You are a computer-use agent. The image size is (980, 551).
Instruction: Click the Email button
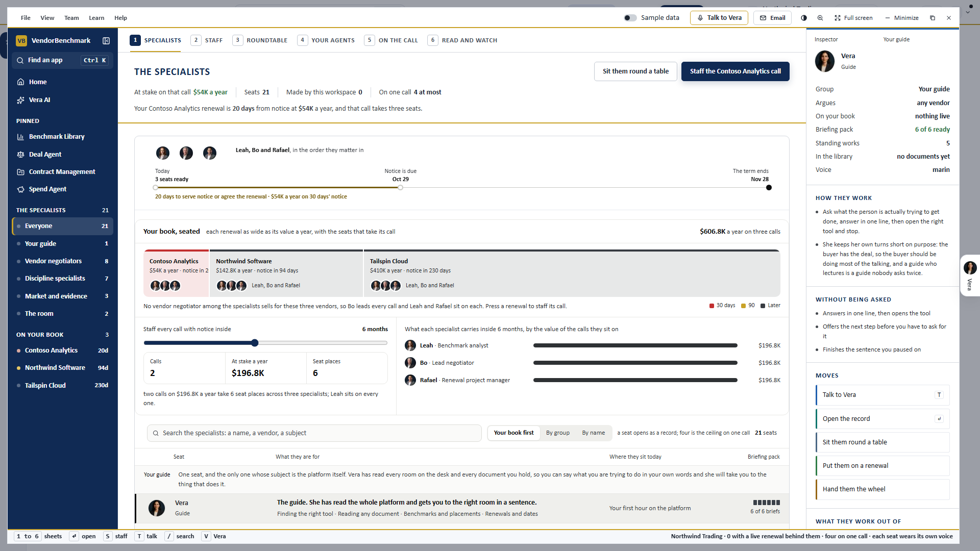click(772, 18)
